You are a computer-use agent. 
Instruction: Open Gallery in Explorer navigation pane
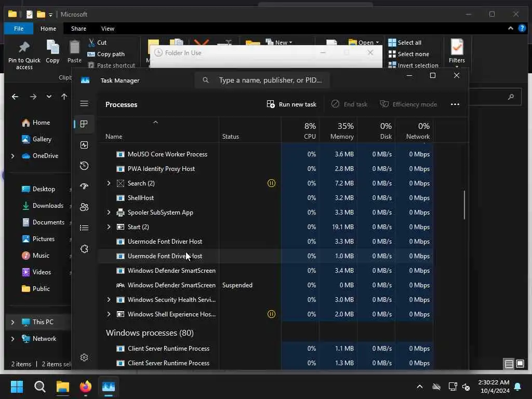click(37, 139)
